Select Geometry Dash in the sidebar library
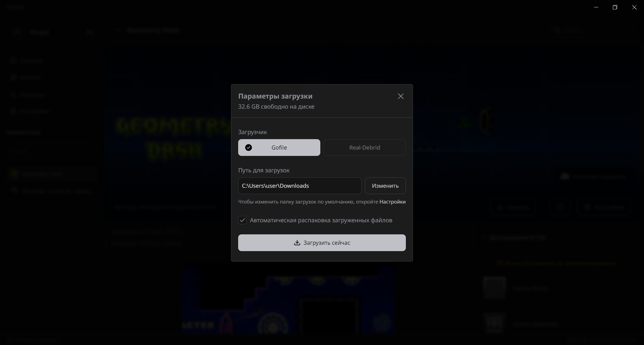Viewport: 644px width, 345px height. point(52,174)
